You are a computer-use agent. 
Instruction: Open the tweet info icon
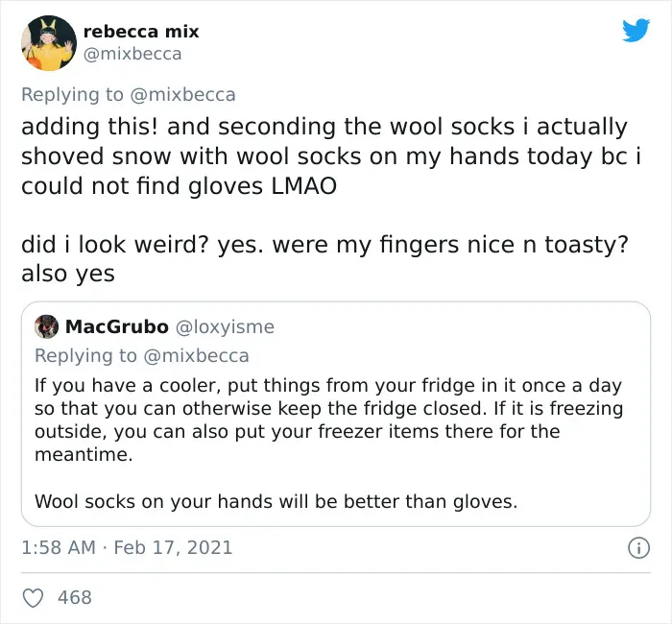pos(638,548)
